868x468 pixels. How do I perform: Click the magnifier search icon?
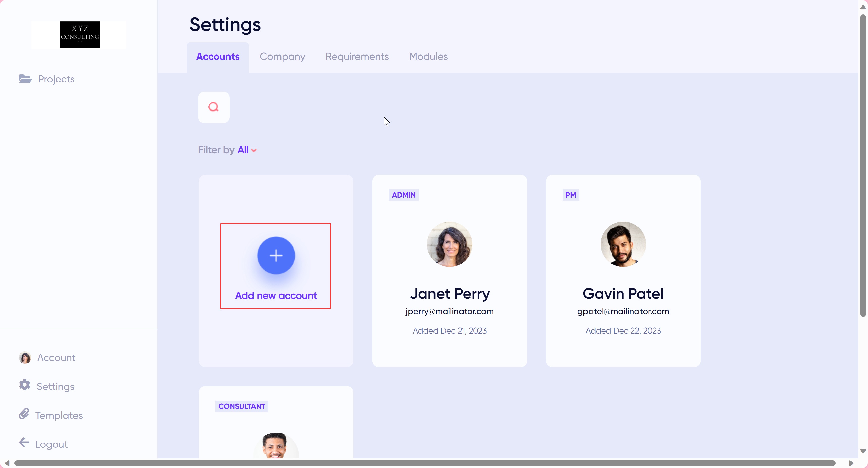point(213,107)
